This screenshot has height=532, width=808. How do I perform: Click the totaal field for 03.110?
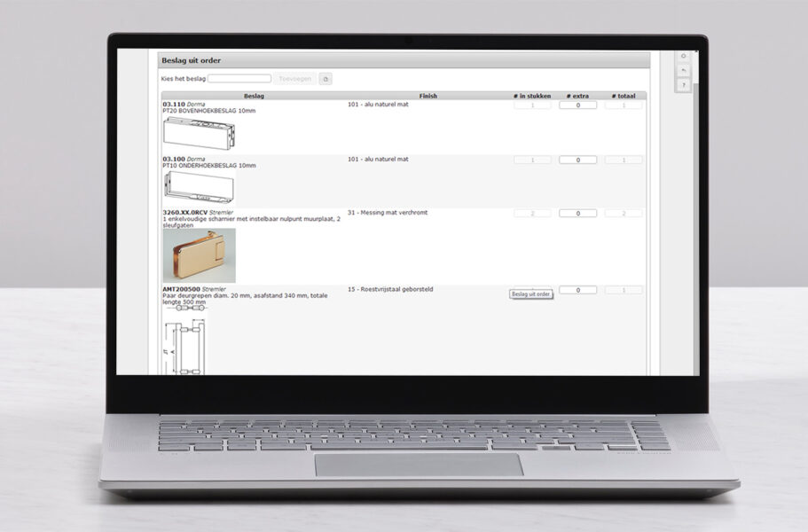coord(624,105)
